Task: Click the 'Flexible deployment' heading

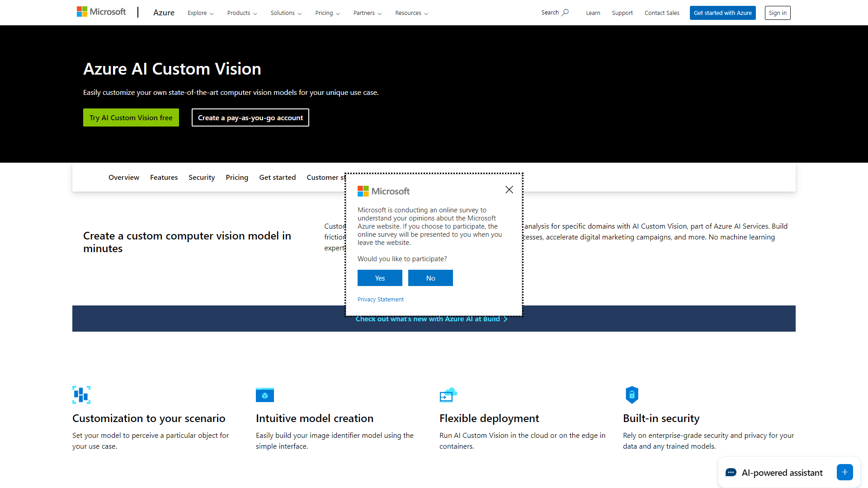Action: coord(489,418)
